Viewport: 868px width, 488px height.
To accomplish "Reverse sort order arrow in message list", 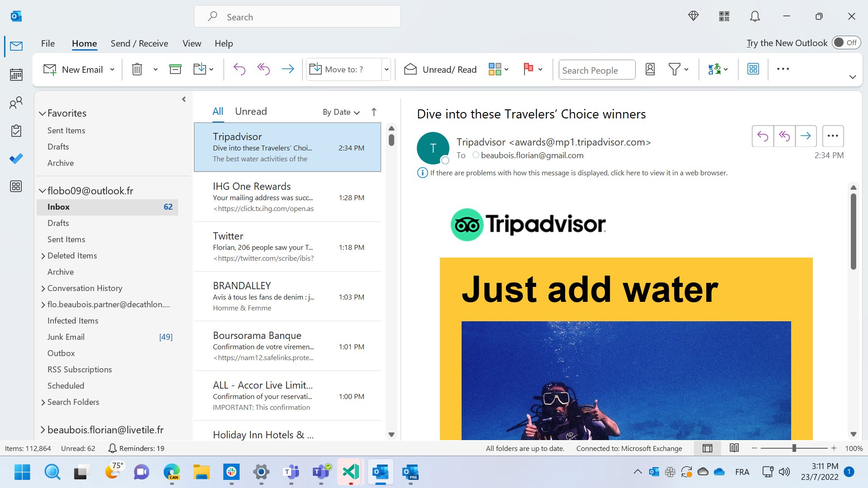I will 374,112.
